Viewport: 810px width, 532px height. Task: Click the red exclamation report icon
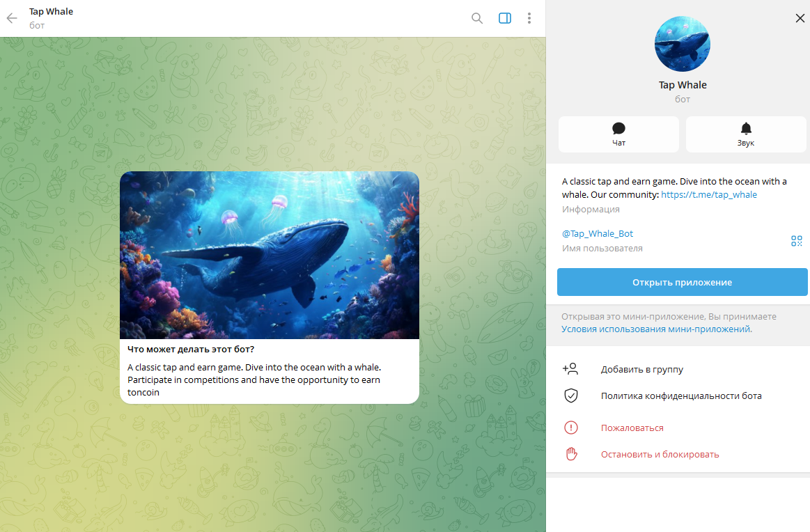click(571, 428)
